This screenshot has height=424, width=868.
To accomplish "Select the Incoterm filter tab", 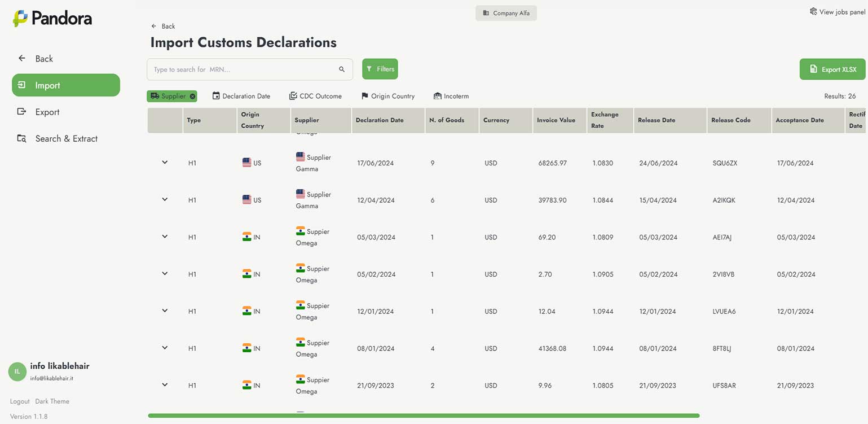I will pyautogui.click(x=451, y=96).
